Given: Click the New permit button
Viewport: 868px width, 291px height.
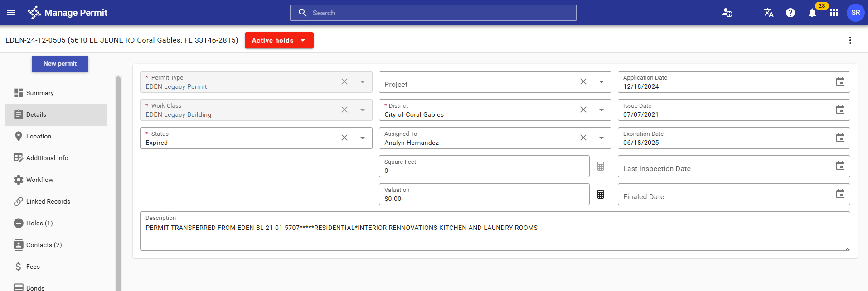Looking at the screenshot, I should pyautogui.click(x=60, y=64).
